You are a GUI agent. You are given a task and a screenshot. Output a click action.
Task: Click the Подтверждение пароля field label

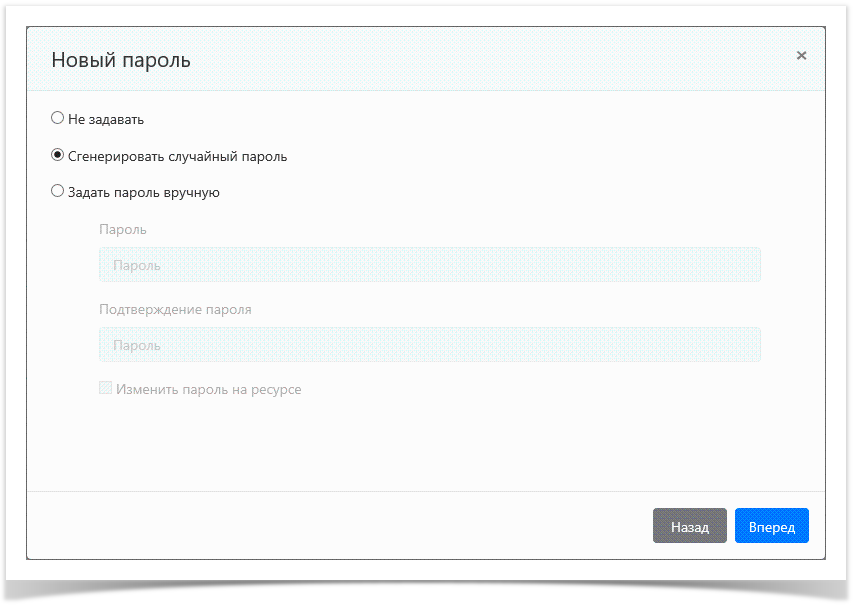(175, 309)
